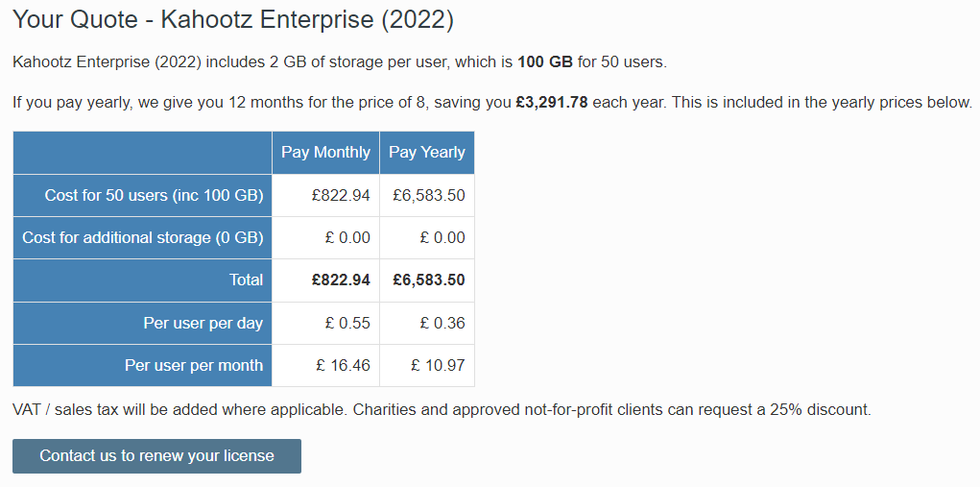Click the 'Per user per month' row label
This screenshot has width=980, height=487.
[x=193, y=365]
